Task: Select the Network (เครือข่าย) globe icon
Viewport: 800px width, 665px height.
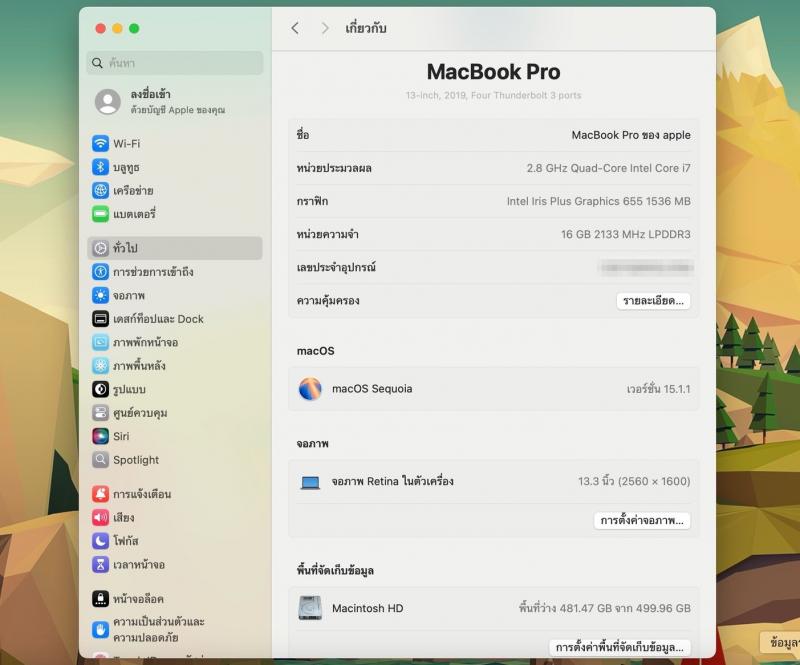Action: tap(101, 190)
